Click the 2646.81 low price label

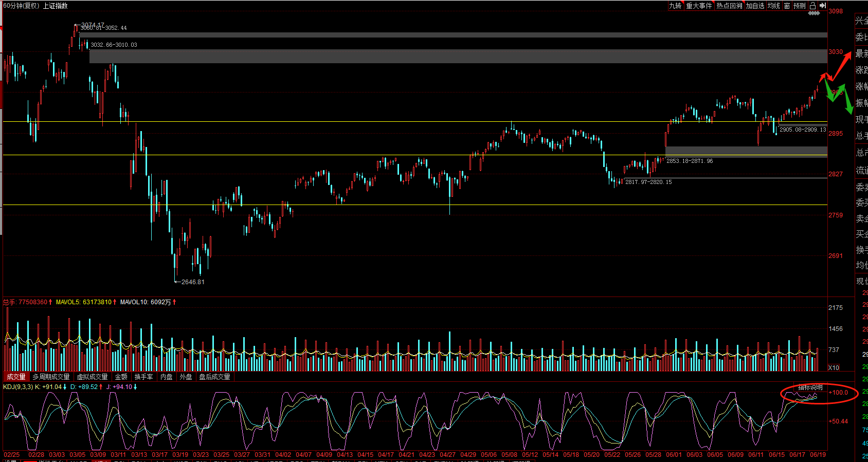[x=193, y=282]
